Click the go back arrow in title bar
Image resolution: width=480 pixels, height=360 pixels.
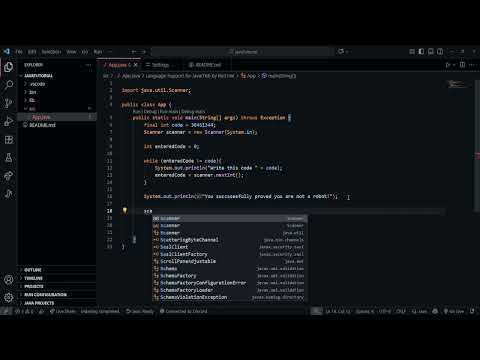point(134,52)
